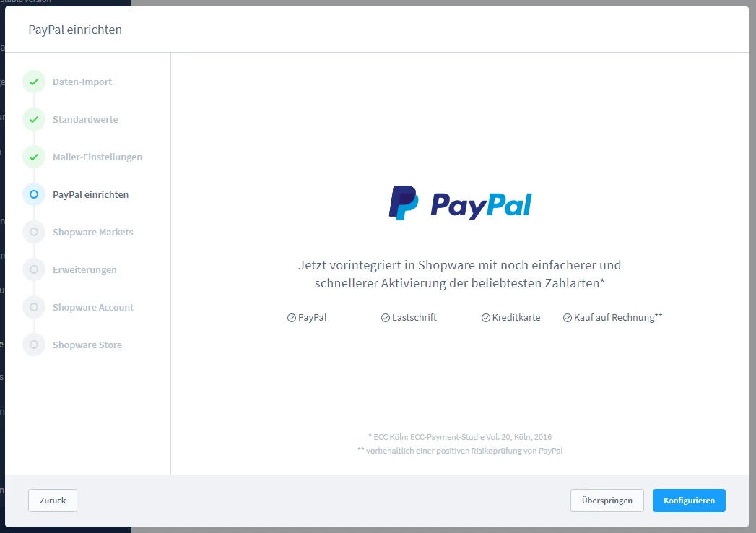Click the circle icon beside Shopware Account
The width and height of the screenshot is (756, 533).
point(34,307)
